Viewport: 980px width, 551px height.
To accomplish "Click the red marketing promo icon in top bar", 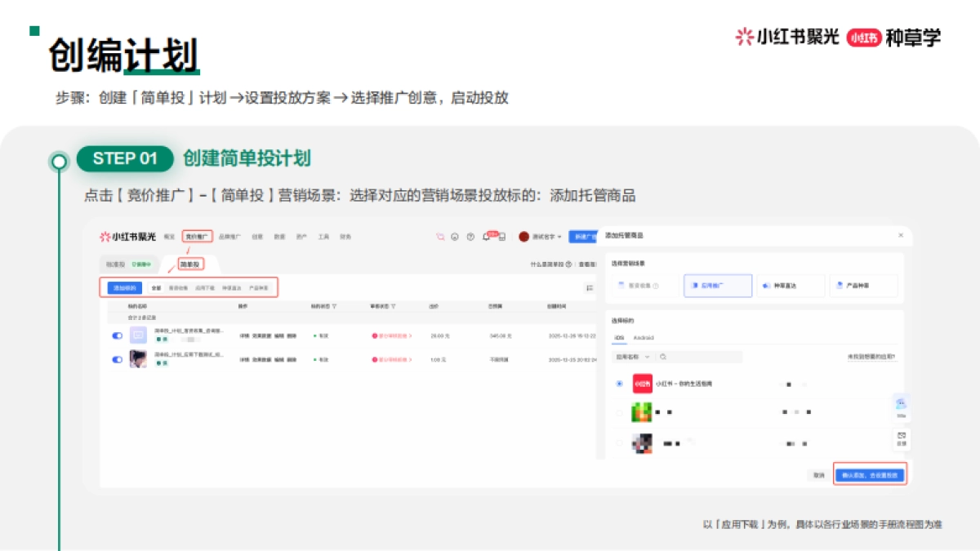I will [440, 236].
